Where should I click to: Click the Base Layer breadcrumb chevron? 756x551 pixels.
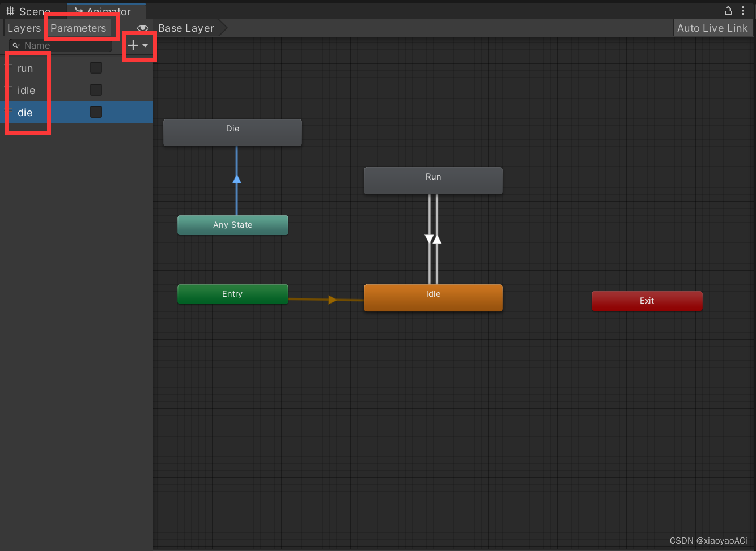pos(225,28)
